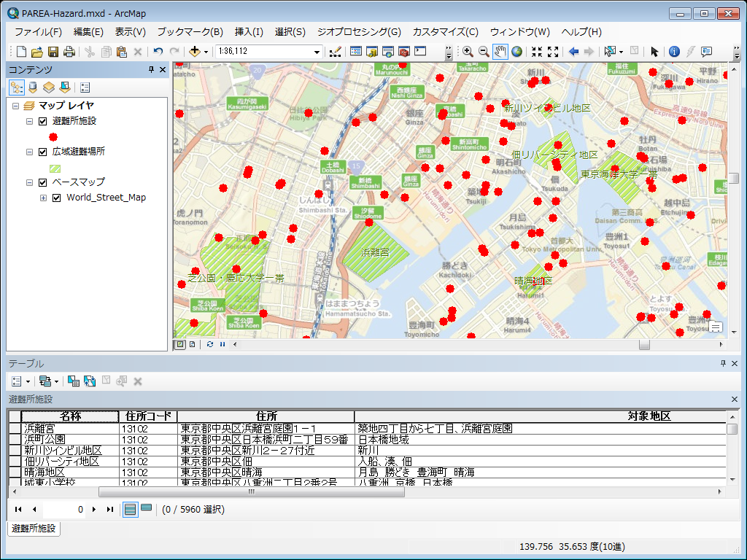
Task: Toggle the ベースマップ layer checkbox
Action: 42,182
